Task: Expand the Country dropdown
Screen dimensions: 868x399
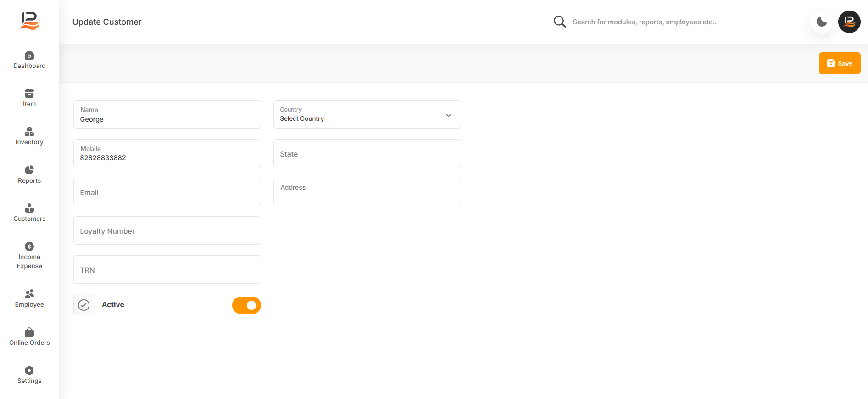Action: [x=367, y=114]
